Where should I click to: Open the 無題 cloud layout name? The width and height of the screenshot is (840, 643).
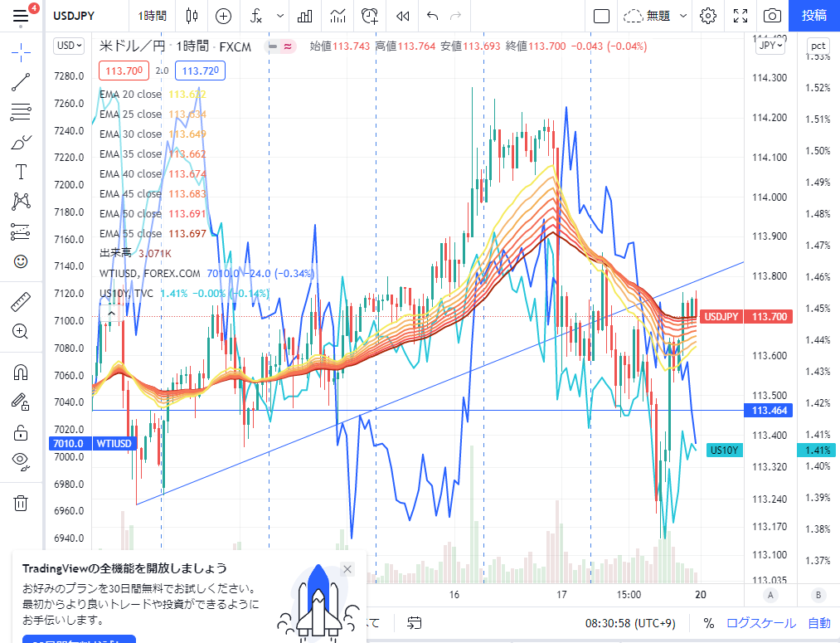(647, 16)
